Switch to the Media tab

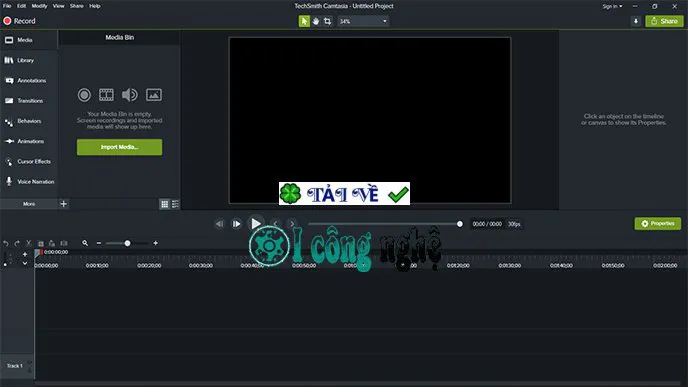(x=29, y=40)
